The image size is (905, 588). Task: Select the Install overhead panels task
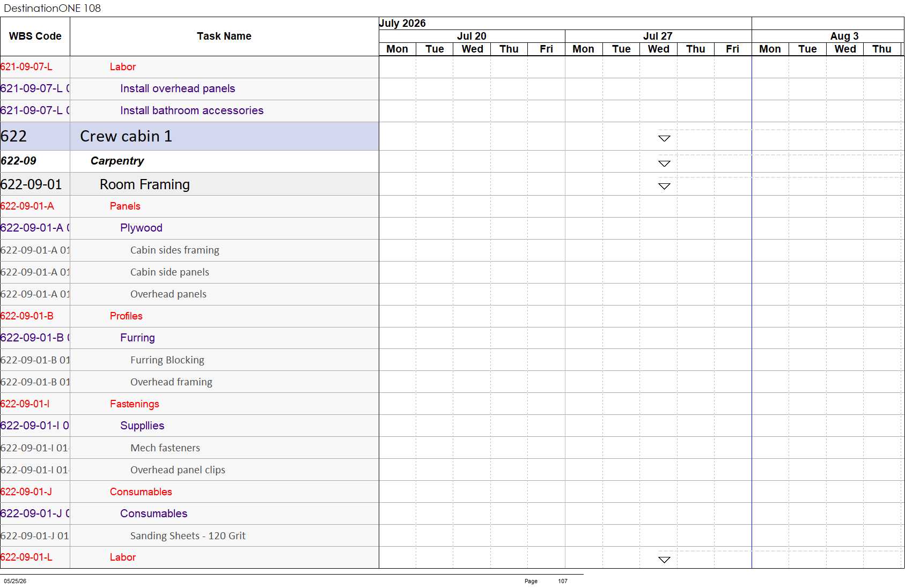pyautogui.click(x=189, y=88)
